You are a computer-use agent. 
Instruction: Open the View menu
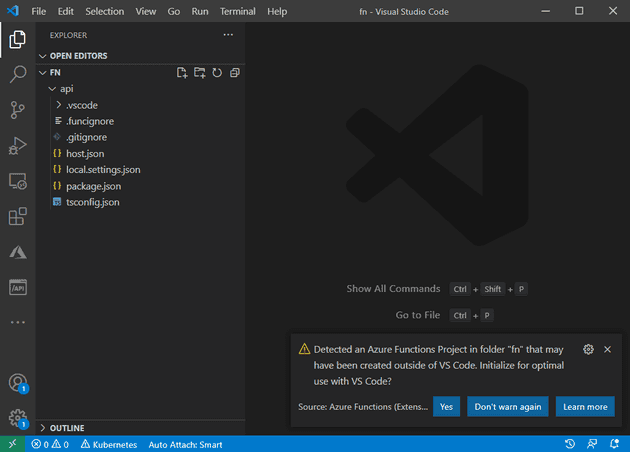point(145,11)
